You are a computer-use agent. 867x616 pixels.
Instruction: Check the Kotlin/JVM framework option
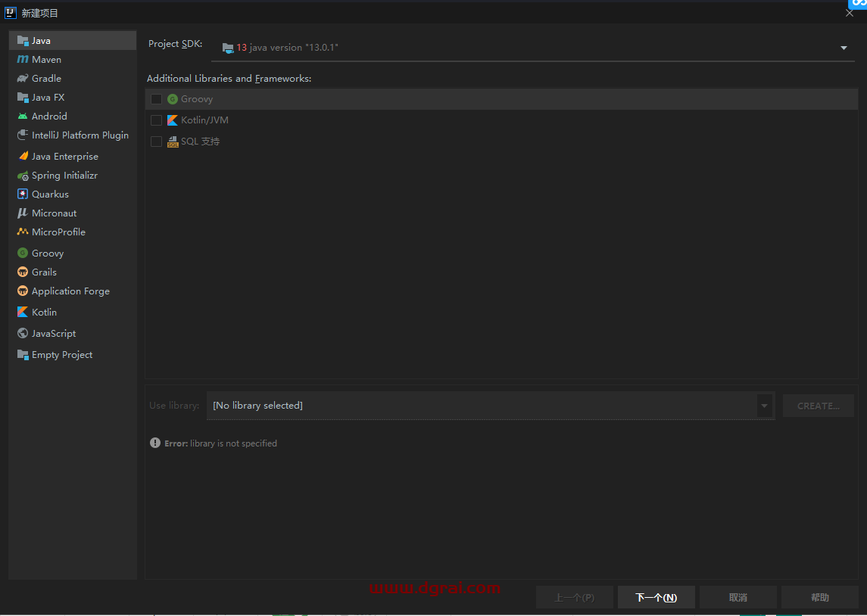pyautogui.click(x=156, y=120)
